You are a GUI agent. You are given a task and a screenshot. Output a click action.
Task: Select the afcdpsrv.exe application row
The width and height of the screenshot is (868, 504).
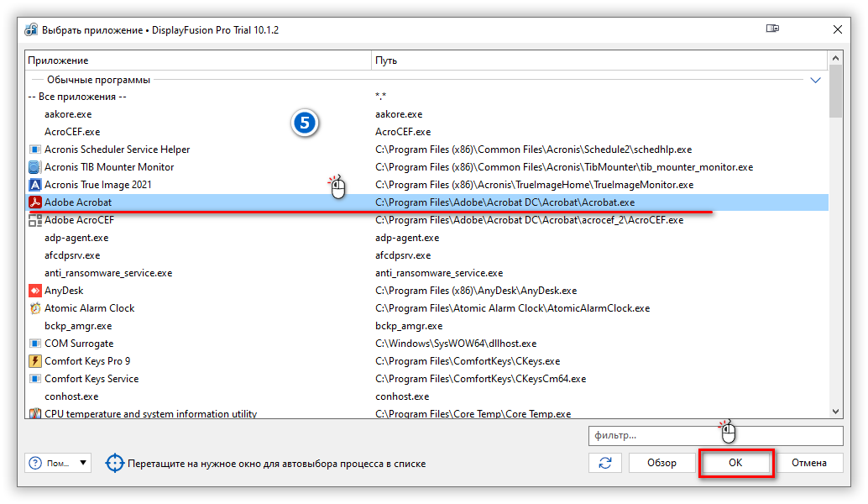(x=426, y=256)
